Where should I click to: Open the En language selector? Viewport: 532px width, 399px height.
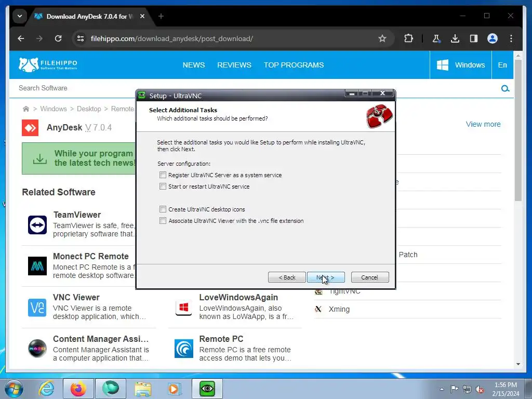tap(502, 65)
